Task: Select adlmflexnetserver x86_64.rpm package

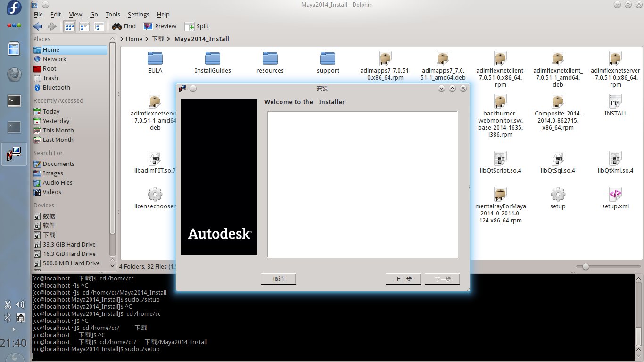Action: 615,69
